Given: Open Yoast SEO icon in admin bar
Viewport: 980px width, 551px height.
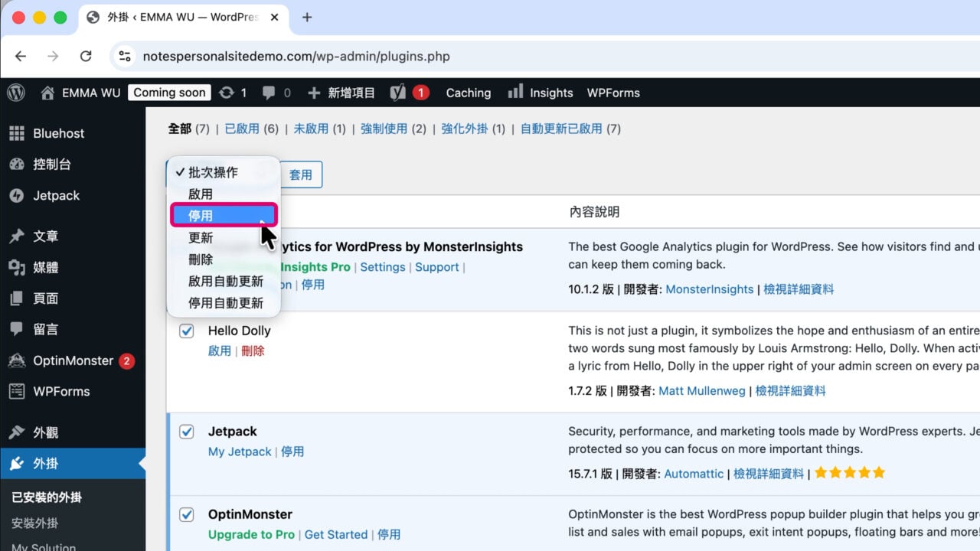Looking at the screenshot, I should (x=397, y=93).
